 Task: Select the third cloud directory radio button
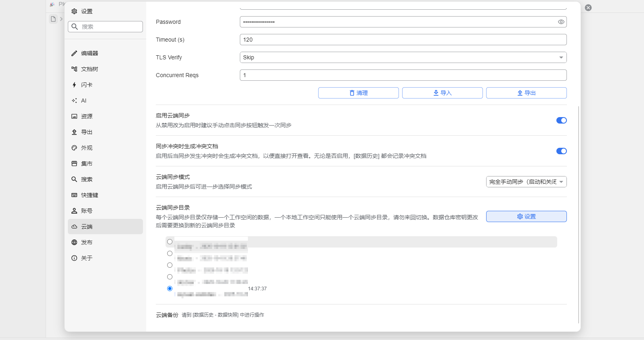point(170,265)
